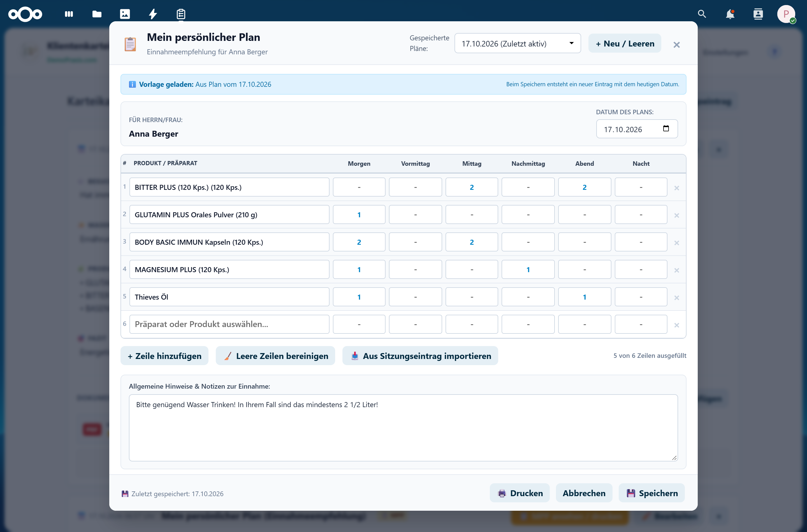Remove the BITTER PLUS row
Screen dimensions: 807x532
click(676, 188)
